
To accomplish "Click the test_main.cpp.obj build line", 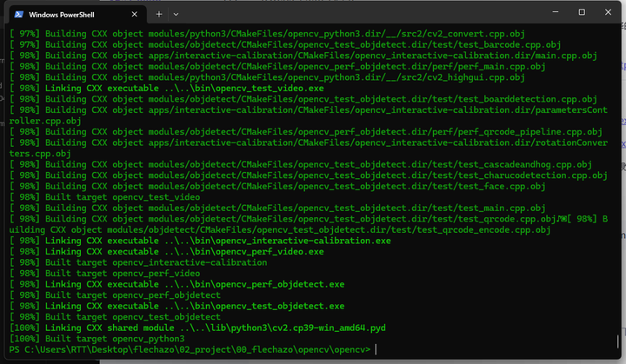I will pyautogui.click(x=277, y=208).
